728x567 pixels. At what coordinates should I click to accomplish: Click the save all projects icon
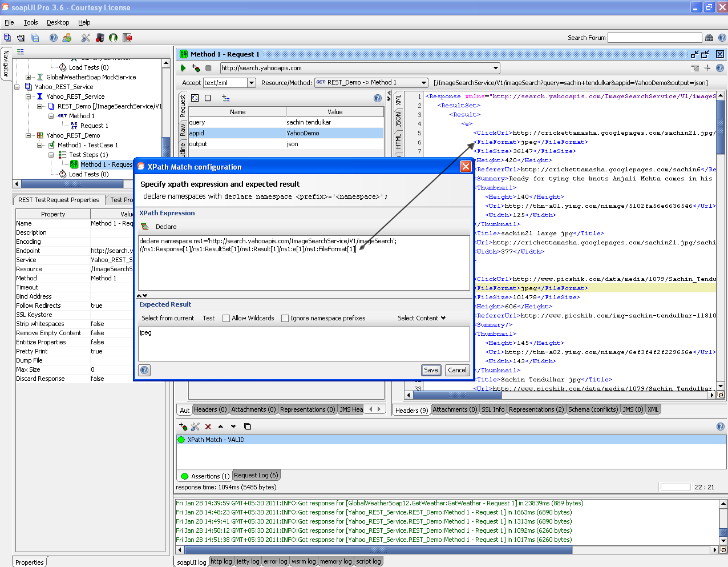pyautogui.click(x=35, y=38)
